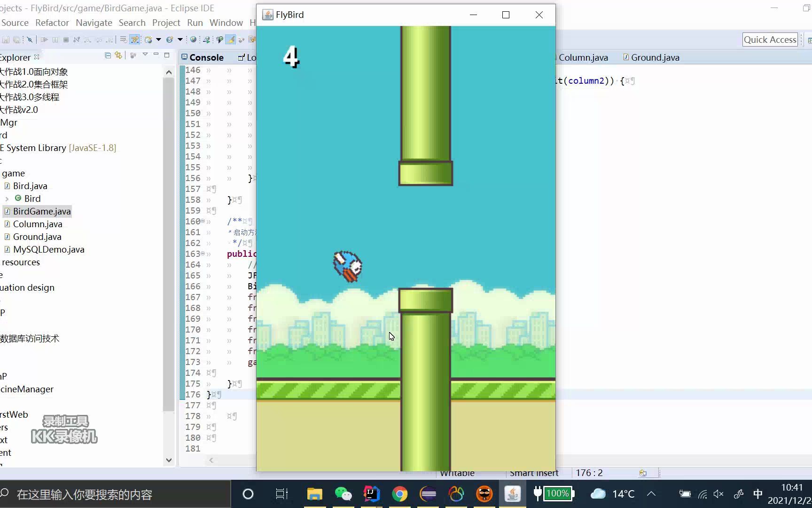Minimize the Explorer panel
812x508 pixels.
(x=156, y=54)
